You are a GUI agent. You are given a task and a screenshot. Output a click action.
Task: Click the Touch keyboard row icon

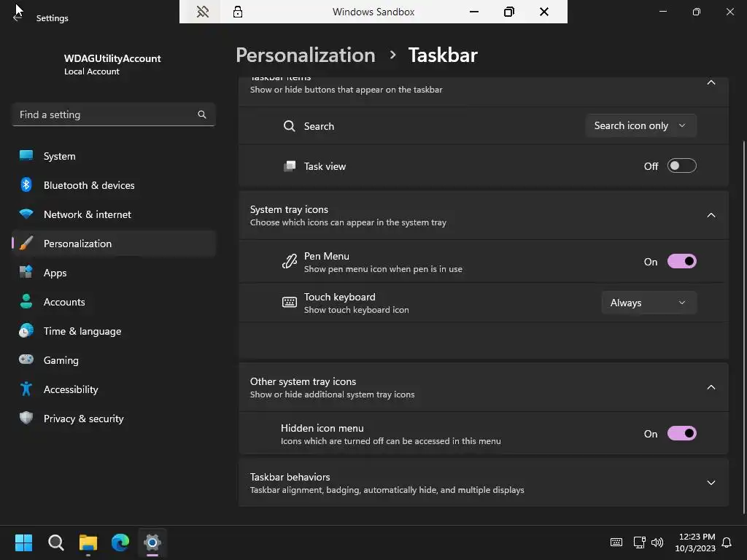pos(289,303)
